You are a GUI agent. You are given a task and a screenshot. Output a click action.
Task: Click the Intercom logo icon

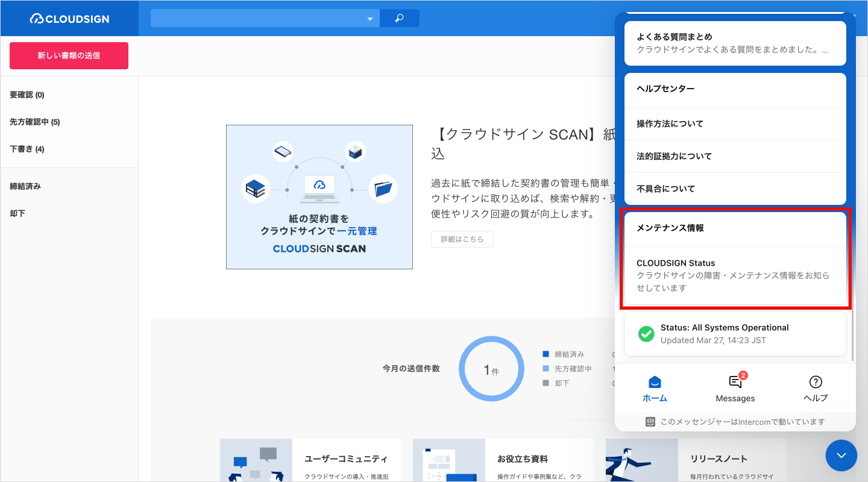pos(650,422)
